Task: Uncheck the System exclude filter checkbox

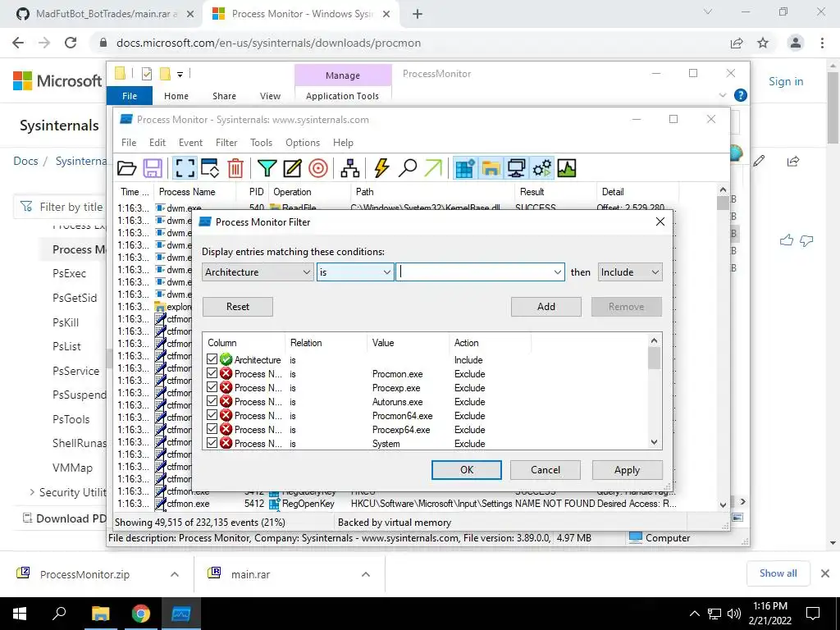Action: 212,443
